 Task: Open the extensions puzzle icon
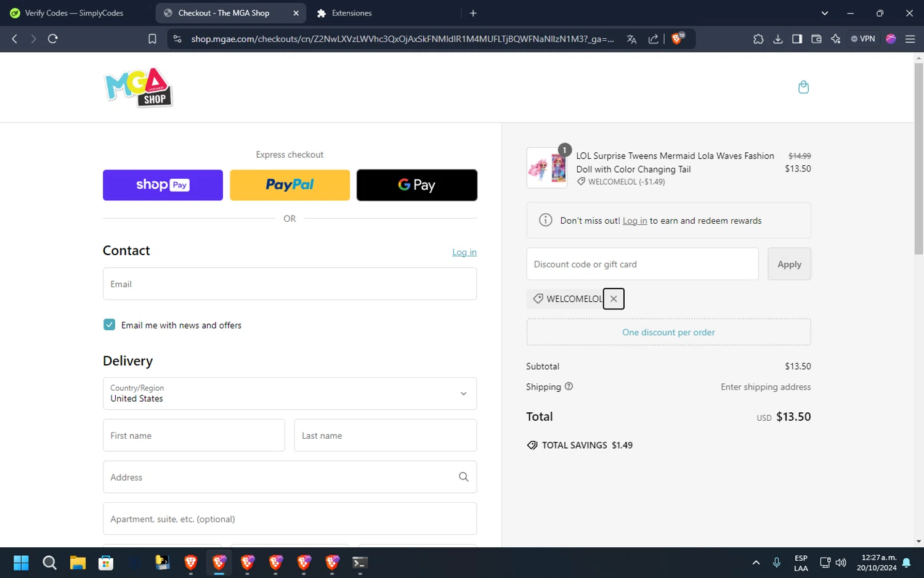click(758, 39)
